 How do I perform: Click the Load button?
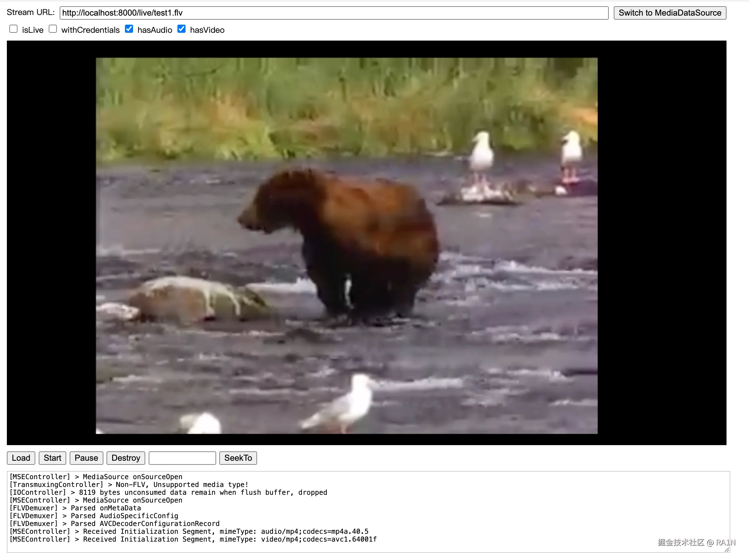[x=21, y=458]
